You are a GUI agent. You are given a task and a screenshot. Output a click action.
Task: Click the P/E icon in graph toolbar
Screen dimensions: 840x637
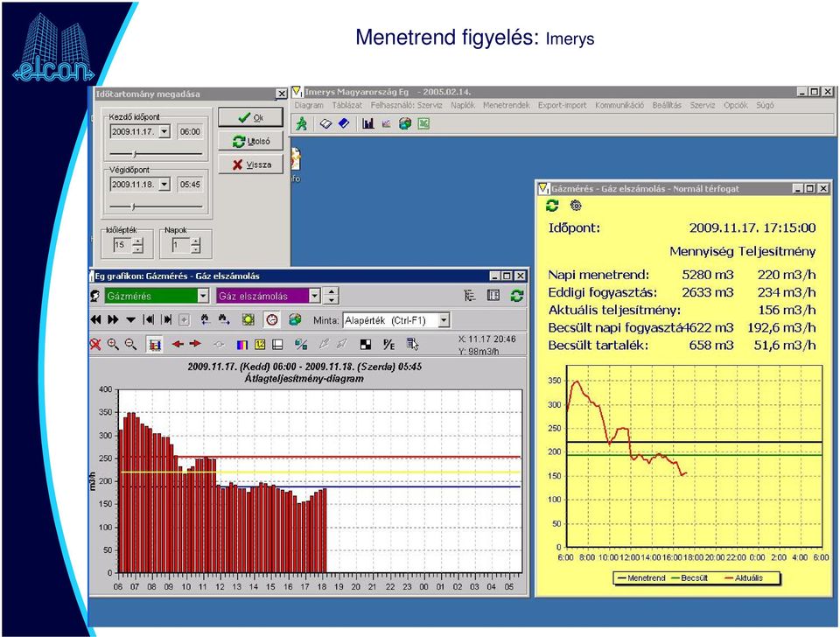(x=388, y=345)
